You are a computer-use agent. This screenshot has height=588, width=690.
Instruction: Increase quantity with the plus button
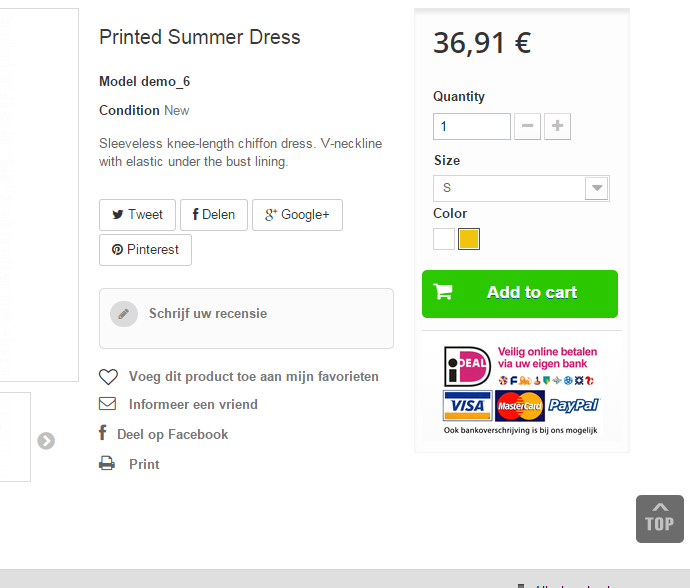tap(558, 127)
